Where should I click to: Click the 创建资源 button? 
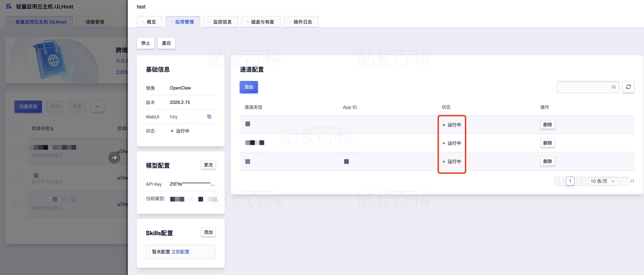[28, 106]
